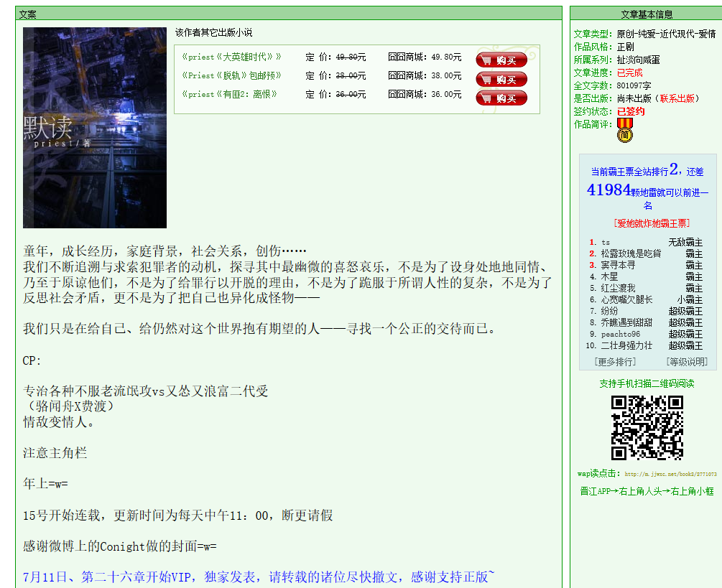Click the 原创-纯爱-近代现代-爱情 article type
722x588 pixels.
(x=666, y=34)
